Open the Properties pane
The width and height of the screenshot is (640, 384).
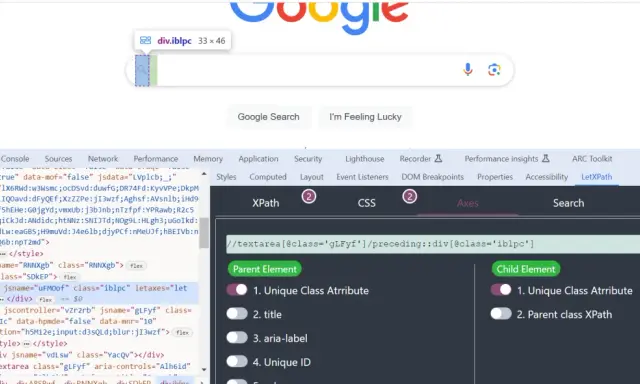point(495,177)
